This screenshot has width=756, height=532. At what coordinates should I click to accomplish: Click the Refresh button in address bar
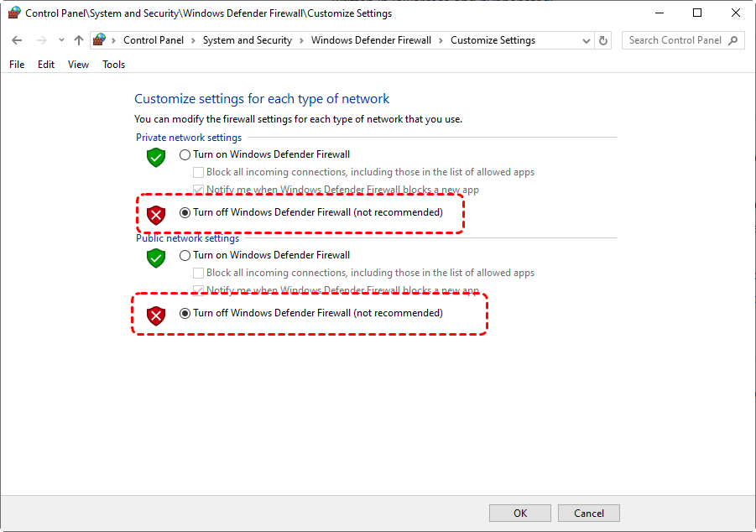603,40
